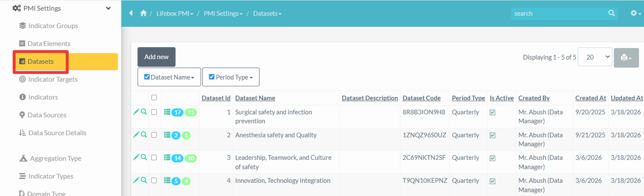
Task: Collapse the PMI Settings sidebar section
Action: (x=108, y=8)
